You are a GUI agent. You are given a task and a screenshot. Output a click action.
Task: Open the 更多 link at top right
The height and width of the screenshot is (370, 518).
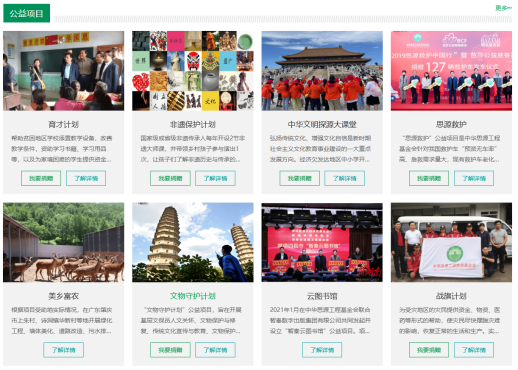pyautogui.click(x=503, y=8)
